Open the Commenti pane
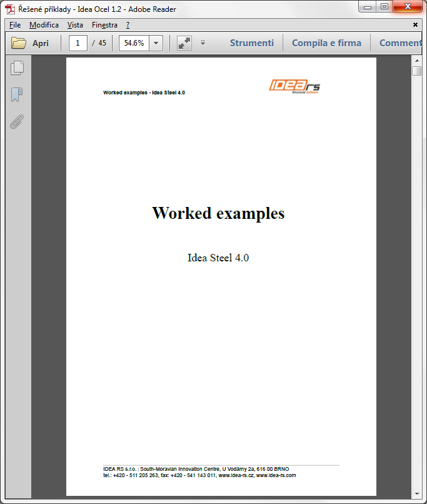The width and height of the screenshot is (427, 504). pos(400,43)
